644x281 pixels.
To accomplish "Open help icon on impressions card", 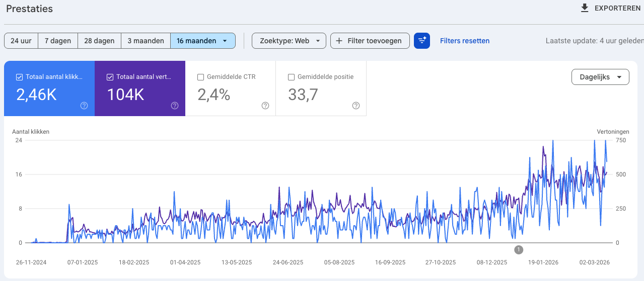I will click(175, 106).
